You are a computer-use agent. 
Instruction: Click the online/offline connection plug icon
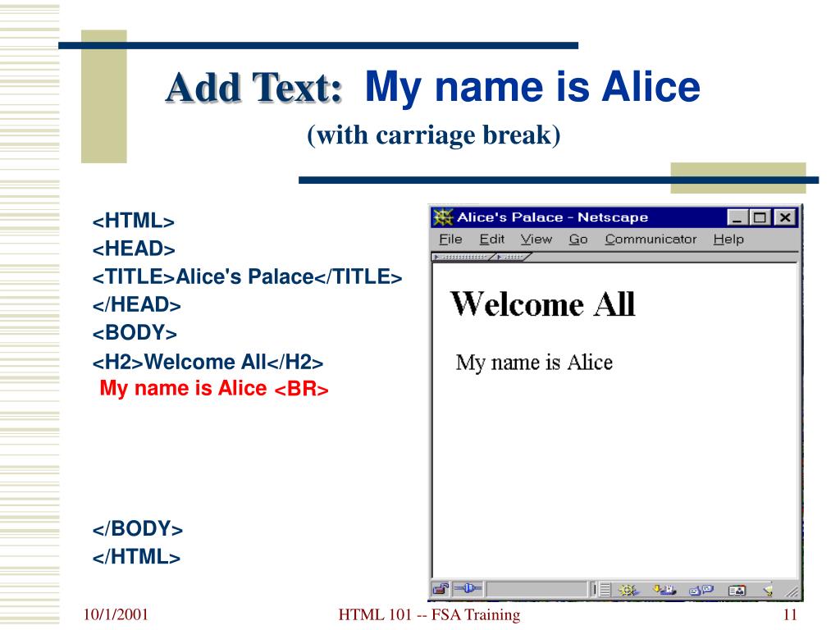tap(468, 589)
